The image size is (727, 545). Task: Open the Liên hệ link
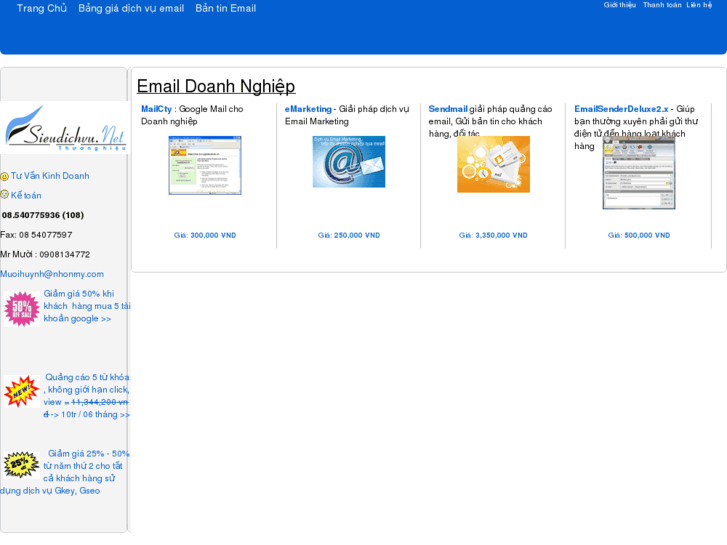(699, 5)
